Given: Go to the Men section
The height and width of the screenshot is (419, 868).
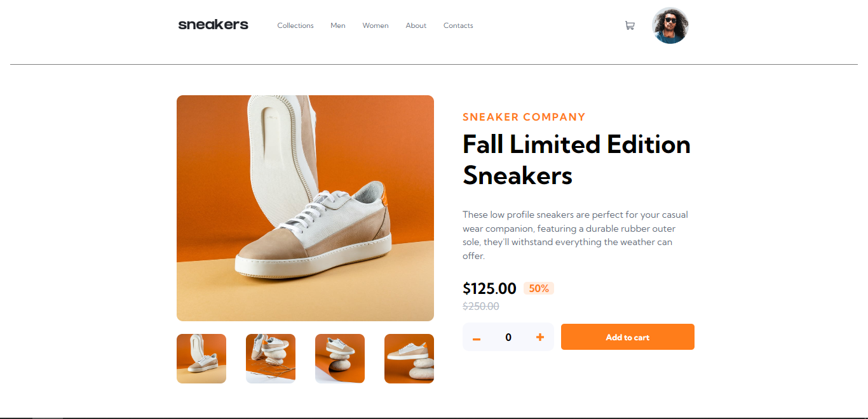Looking at the screenshot, I should click(x=338, y=25).
